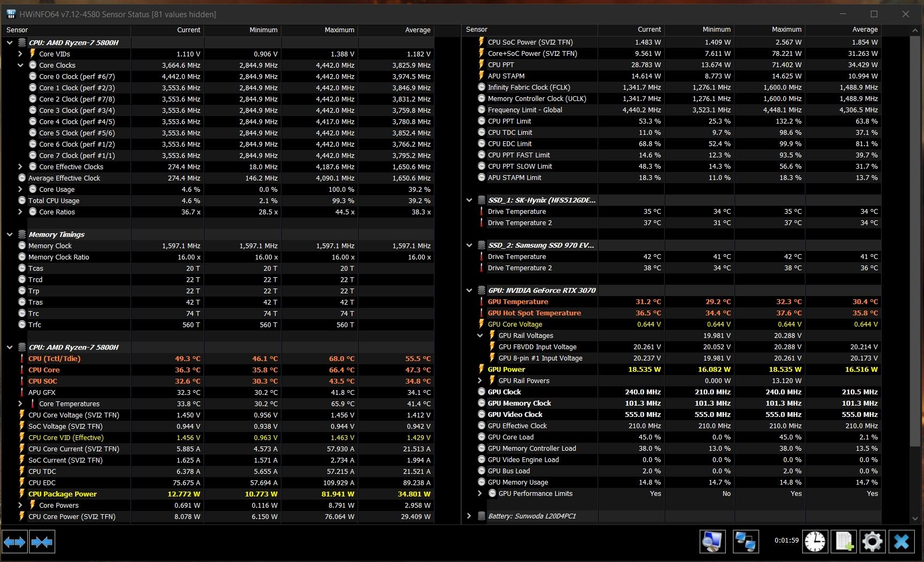Screen dimensions: 924x562
Task: Click the chip icon beside Memory Timings
Action: 22,234
